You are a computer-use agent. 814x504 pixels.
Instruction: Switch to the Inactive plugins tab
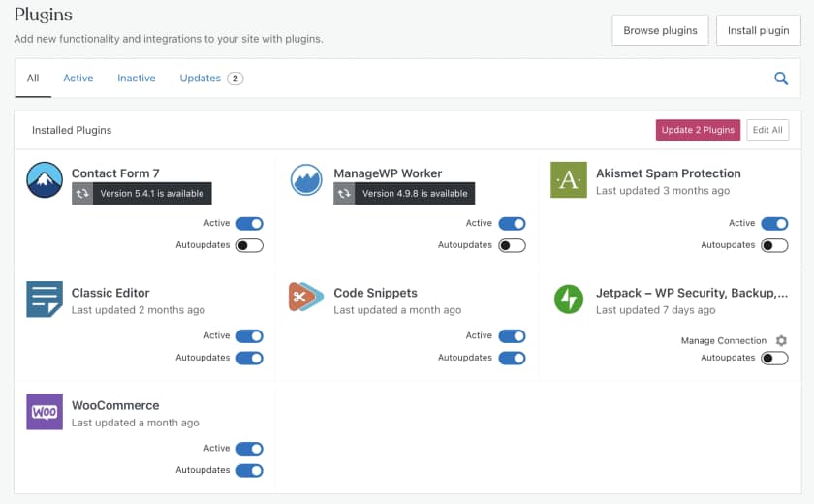[136, 78]
